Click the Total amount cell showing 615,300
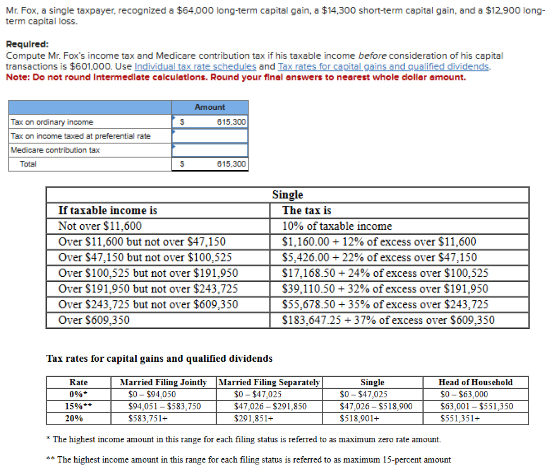 [x=210, y=164]
